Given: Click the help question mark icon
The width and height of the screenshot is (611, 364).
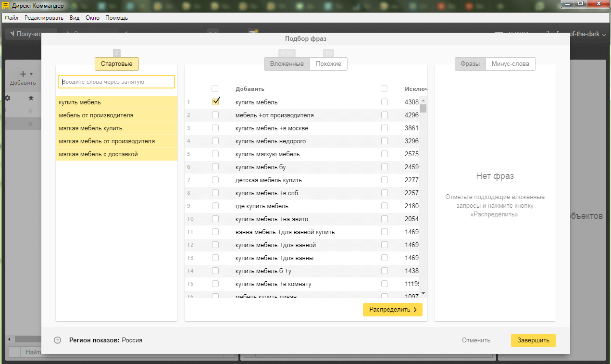Looking at the screenshot, I should [58, 340].
